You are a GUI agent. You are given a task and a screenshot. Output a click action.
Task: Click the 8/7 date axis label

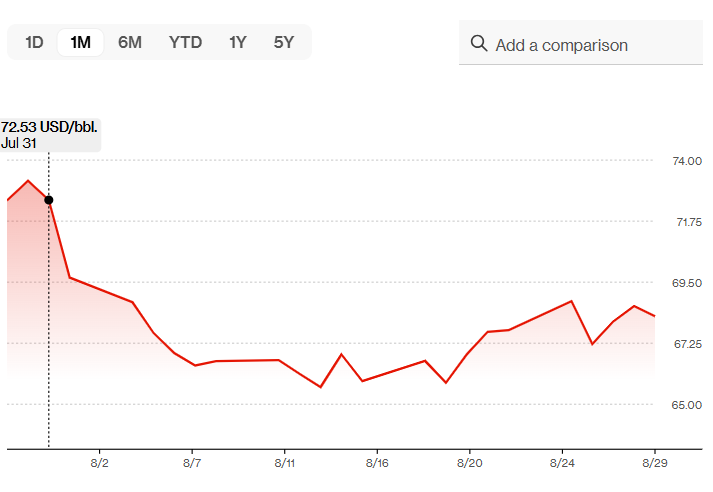[x=192, y=464]
